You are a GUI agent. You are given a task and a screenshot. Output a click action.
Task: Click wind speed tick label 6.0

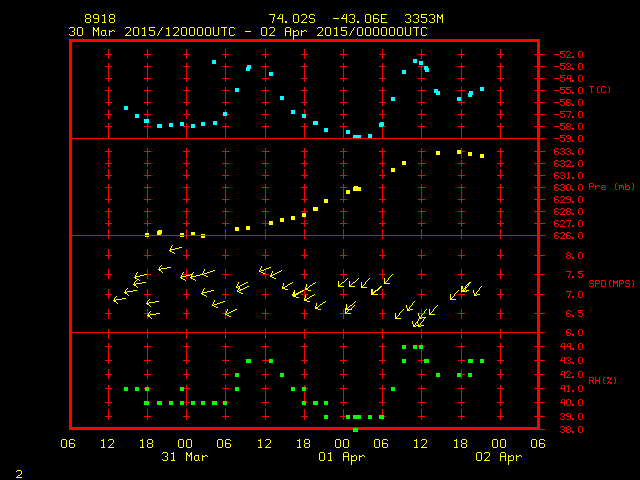[x=574, y=333]
